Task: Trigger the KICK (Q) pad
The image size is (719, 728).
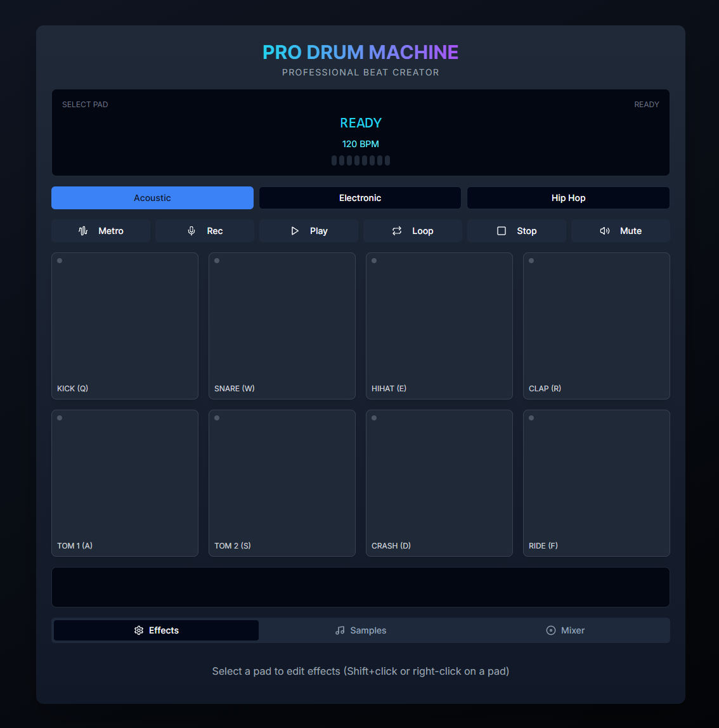Action: coord(125,326)
